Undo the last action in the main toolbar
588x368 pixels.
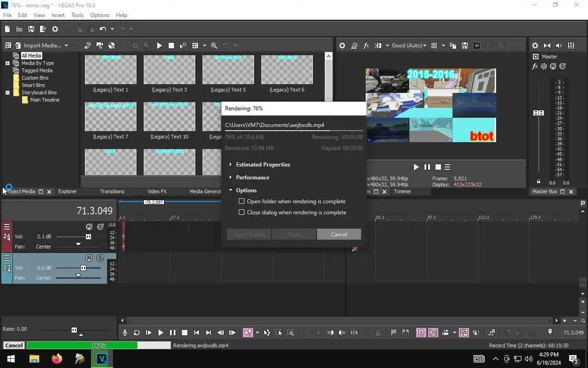(x=103, y=29)
